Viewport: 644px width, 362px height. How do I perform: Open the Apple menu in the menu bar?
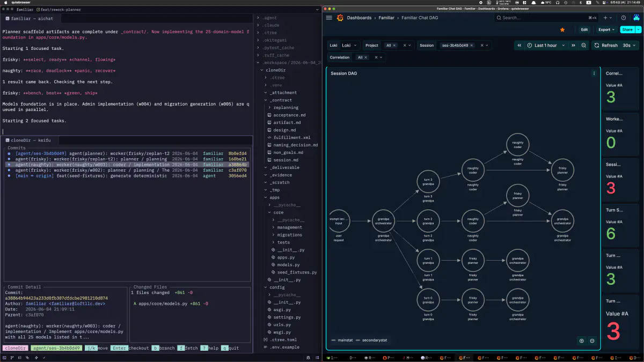coord(5,3)
